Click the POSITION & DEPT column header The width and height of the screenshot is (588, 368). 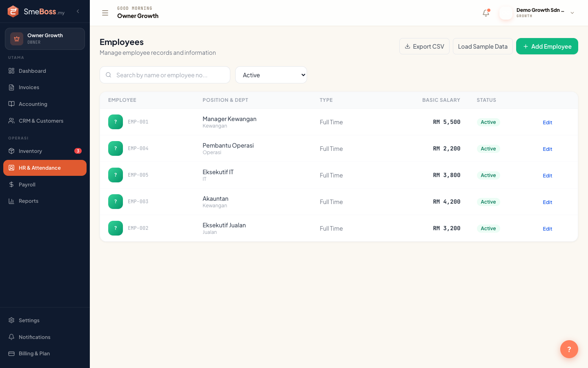(x=225, y=100)
